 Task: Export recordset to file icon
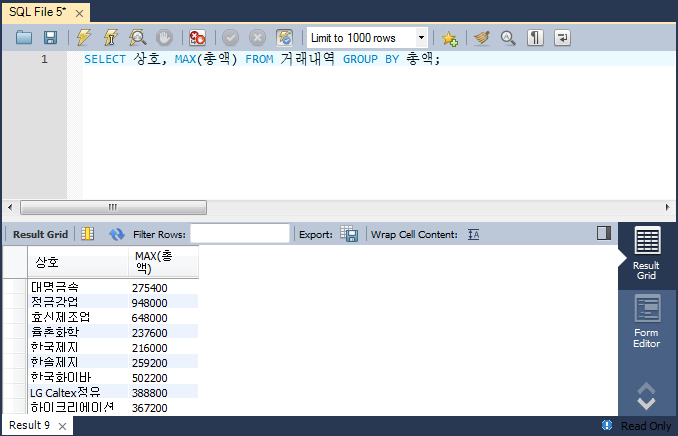pyautogui.click(x=349, y=234)
